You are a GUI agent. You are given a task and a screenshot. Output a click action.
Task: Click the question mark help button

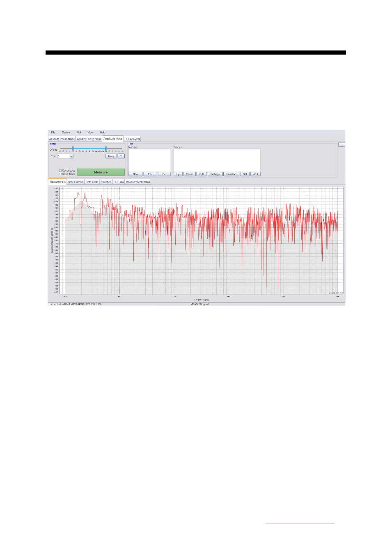(121, 156)
